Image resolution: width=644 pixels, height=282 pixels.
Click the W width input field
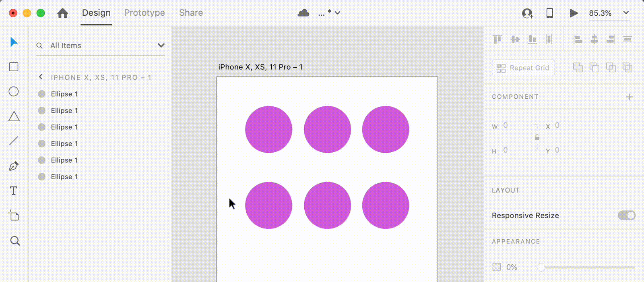pyautogui.click(x=517, y=126)
